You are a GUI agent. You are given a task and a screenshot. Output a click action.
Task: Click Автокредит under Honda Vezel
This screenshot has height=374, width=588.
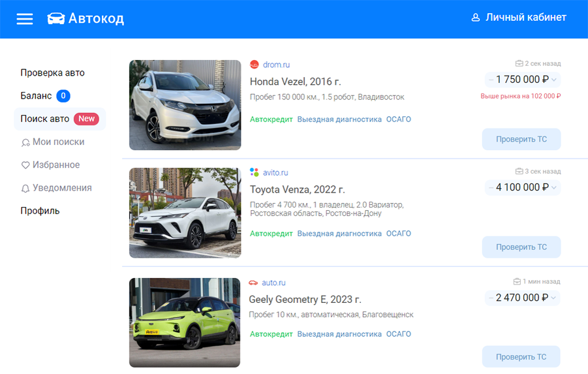coord(271,119)
